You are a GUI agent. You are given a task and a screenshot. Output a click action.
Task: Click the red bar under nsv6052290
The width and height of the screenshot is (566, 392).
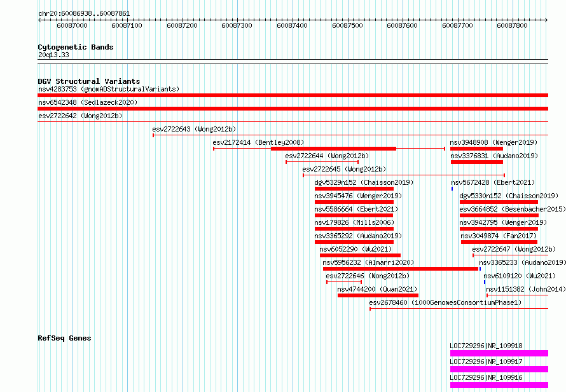pos(360,255)
